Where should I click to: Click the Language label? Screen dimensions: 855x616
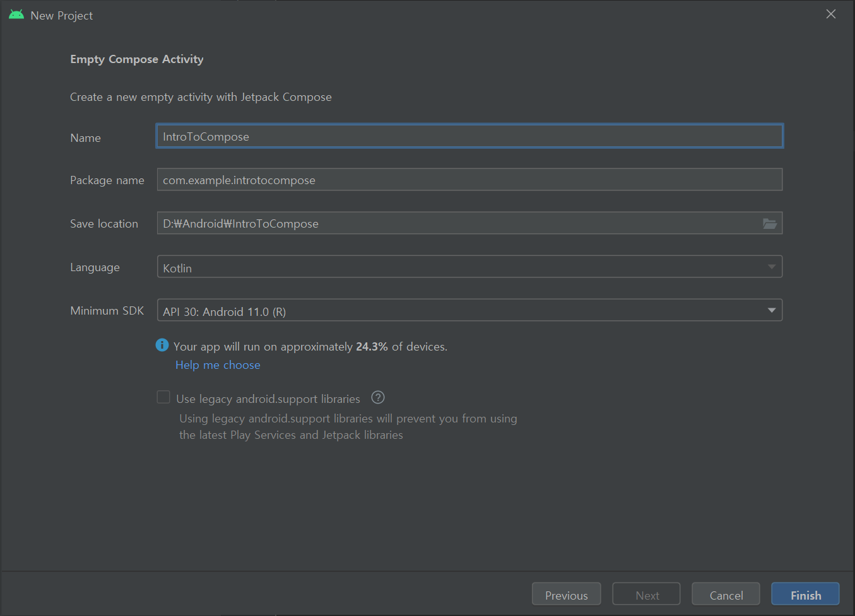point(95,267)
